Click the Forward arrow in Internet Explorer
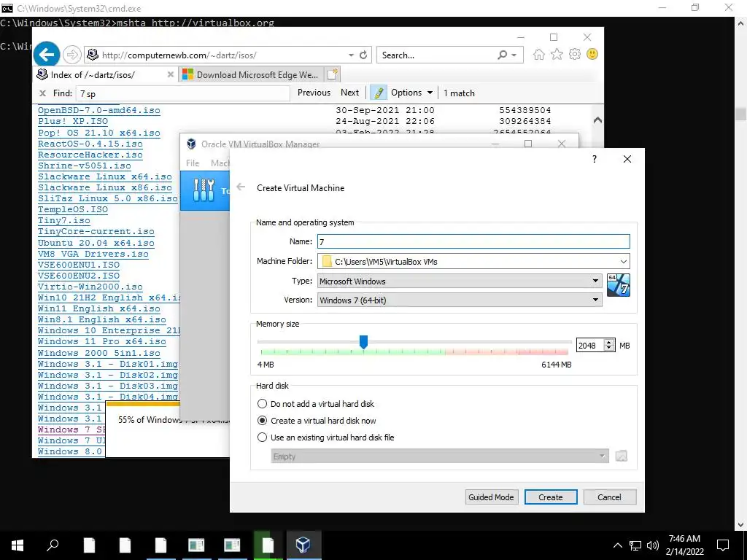Image resolution: width=747 pixels, height=560 pixels. 72,55
